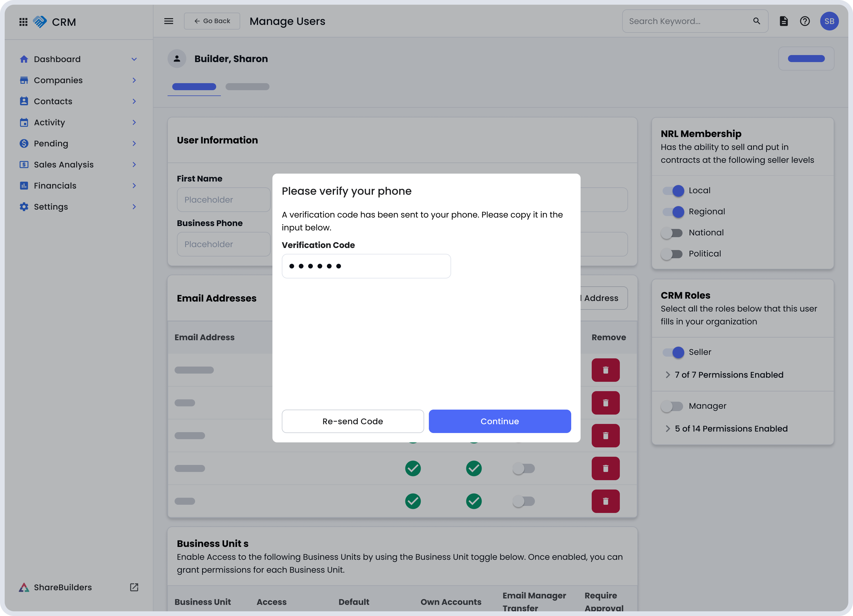Click the first red trash delete icon

605,370
